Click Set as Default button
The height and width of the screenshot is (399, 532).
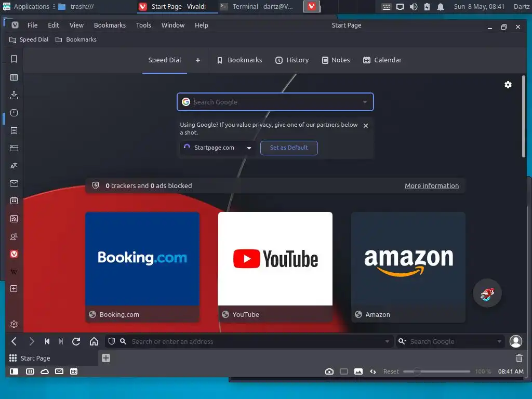tap(289, 148)
